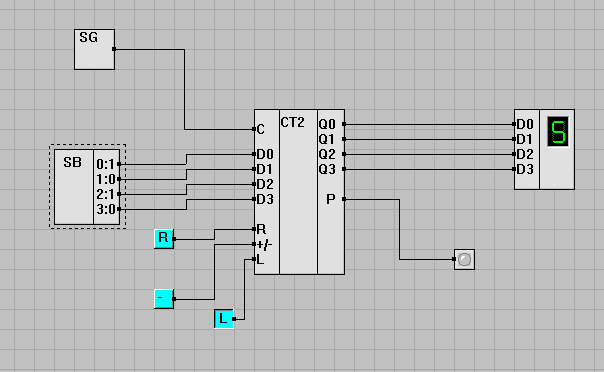604x372 pixels.
Task: Toggle the SB switch 0:1
Action: (107, 164)
